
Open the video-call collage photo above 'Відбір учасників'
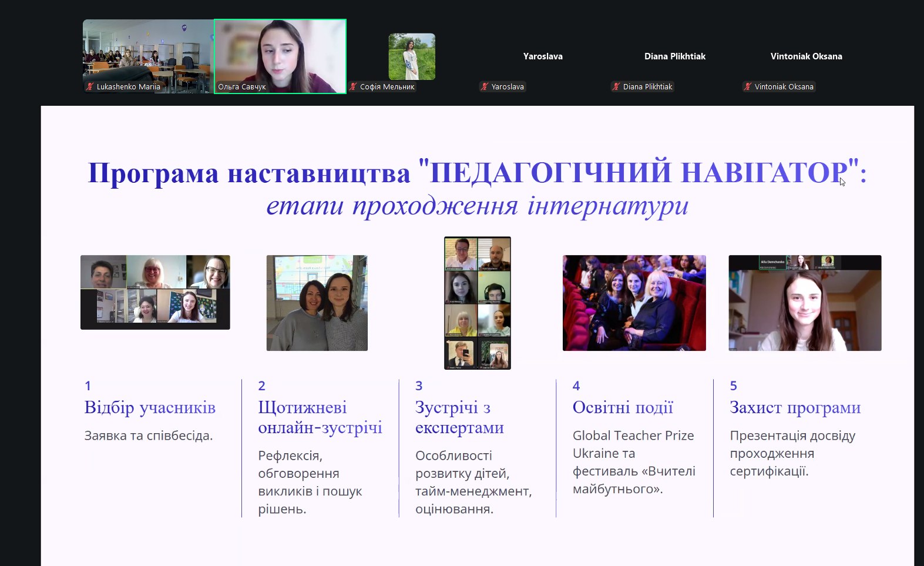(155, 292)
